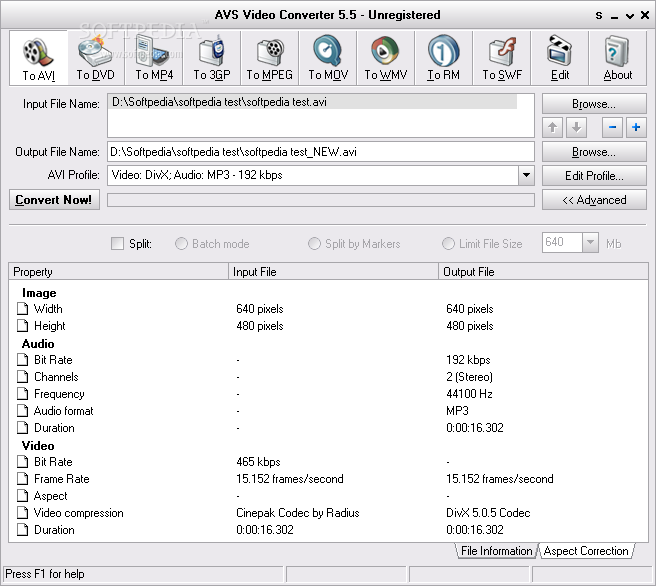
Task: Switch to the File Information tab
Action: coord(496,551)
